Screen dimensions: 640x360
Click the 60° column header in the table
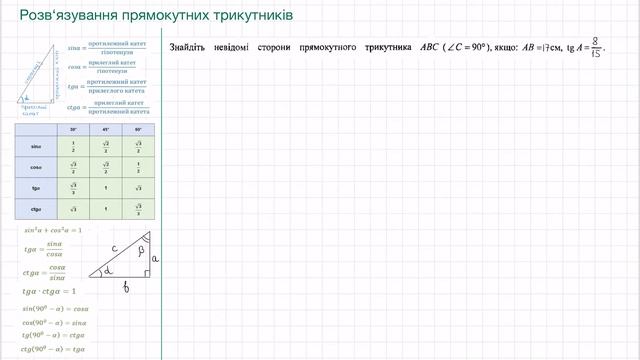pos(138,129)
